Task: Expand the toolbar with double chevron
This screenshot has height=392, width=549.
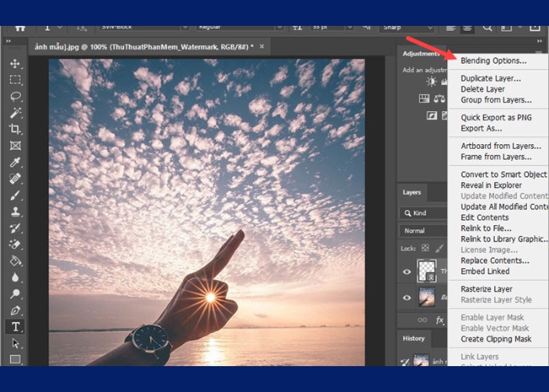Action: click(x=9, y=41)
